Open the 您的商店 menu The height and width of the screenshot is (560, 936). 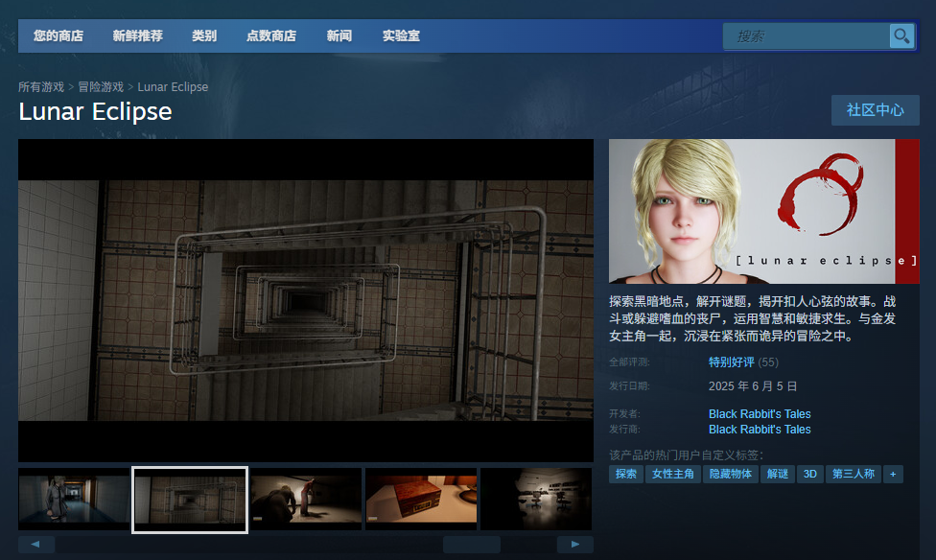pos(58,36)
